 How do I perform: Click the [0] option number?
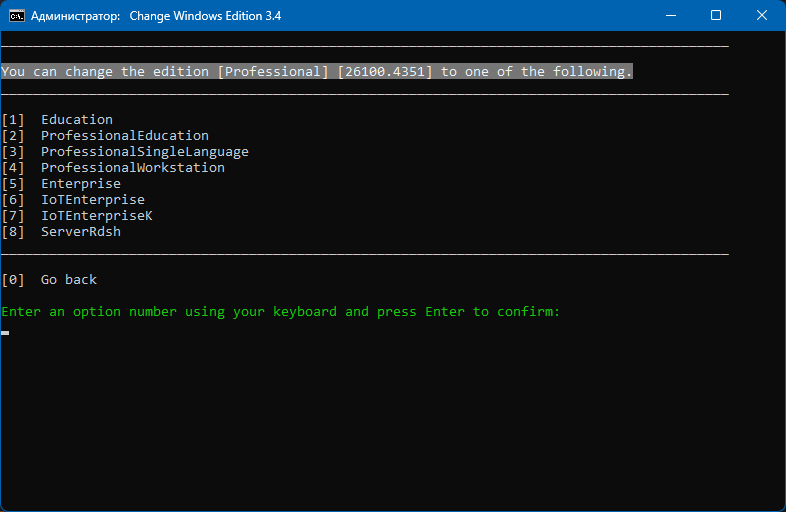point(13,280)
